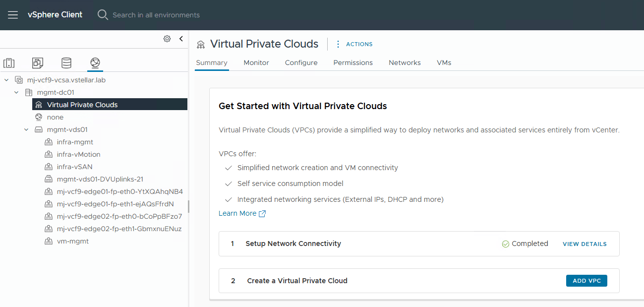Screen dimensions: 644x307
Task: Click the Virtual Private Clouds tree icon
Action: [x=39, y=105]
